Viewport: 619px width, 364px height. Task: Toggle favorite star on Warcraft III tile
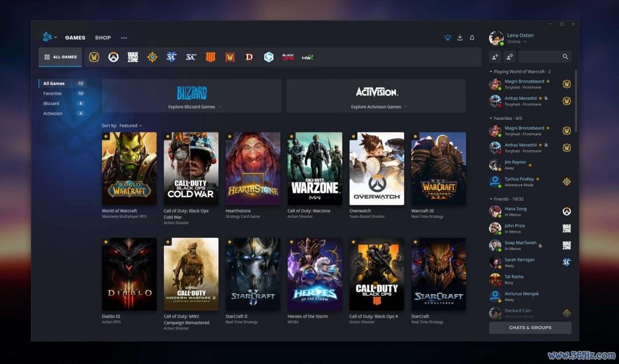click(x=416, y=136)
